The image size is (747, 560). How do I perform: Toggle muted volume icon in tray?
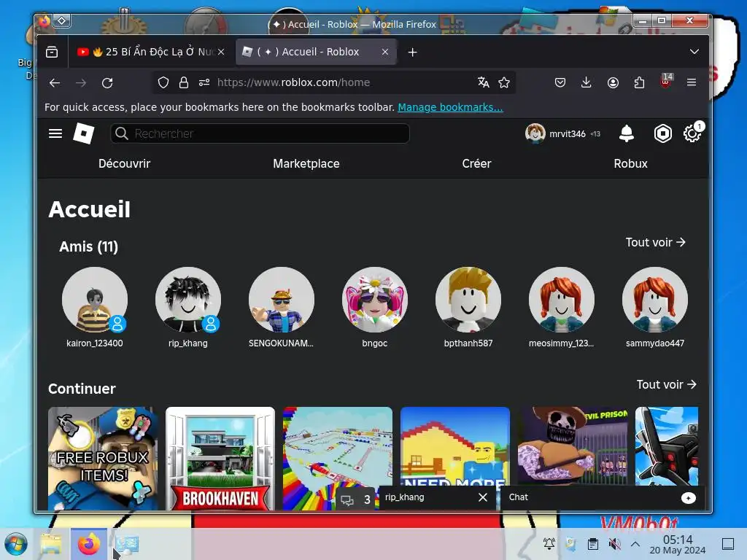click(x=614, y=544)
